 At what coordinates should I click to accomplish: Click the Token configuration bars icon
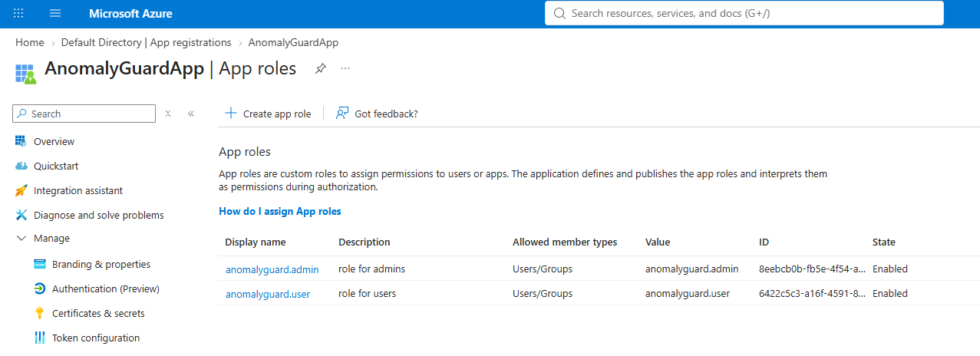40,338
